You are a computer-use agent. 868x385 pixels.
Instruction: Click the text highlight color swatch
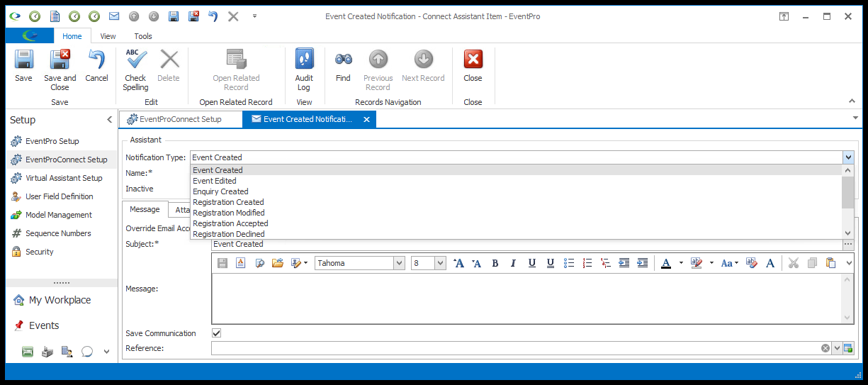[x=697, y=263]
